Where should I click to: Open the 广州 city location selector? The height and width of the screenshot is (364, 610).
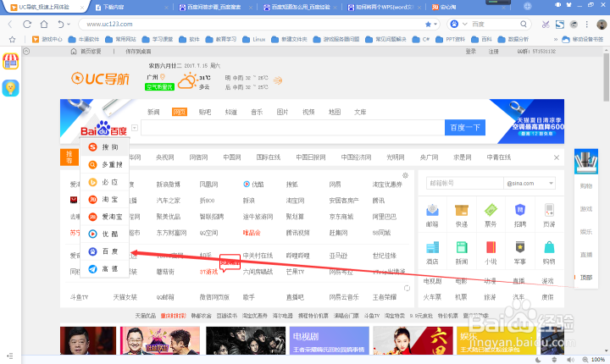(156, 77)
